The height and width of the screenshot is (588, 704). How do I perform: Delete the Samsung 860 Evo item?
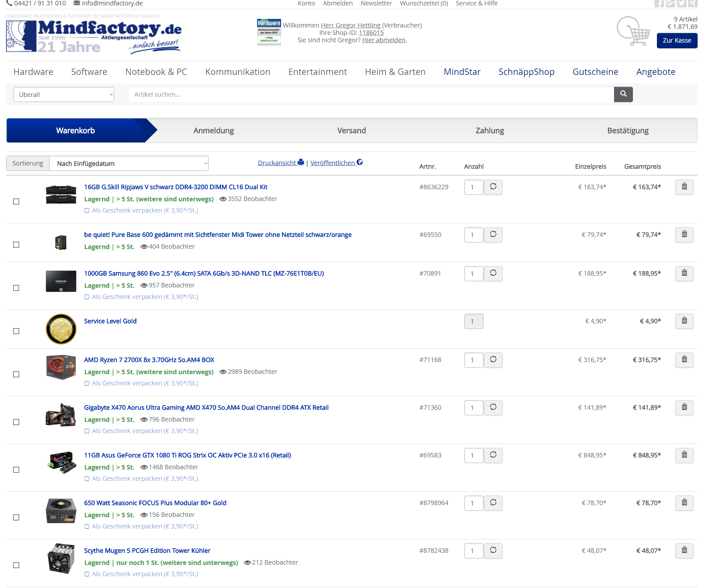tap(684, 273)
